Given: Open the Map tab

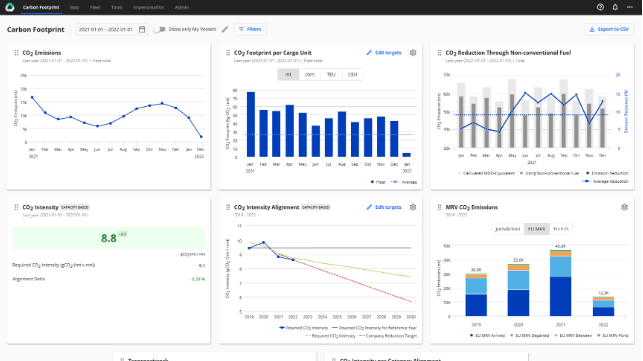Looking at the screenshot, I should [x=74, y=7].
